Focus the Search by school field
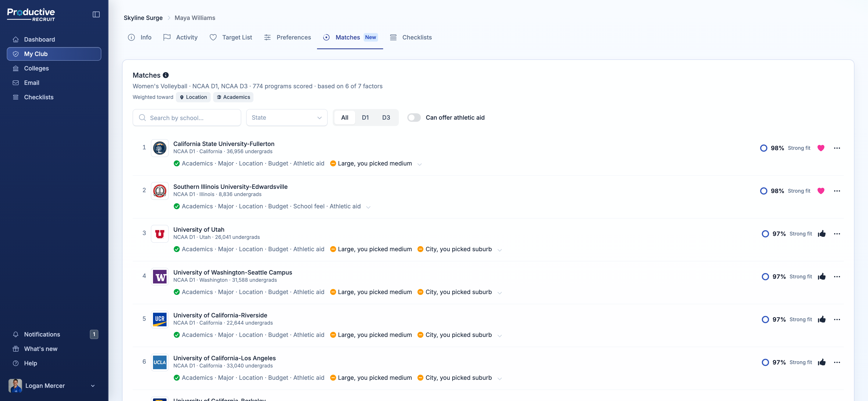Image resolution: width=868 pixels, height=401 pixels. point(187,118)
